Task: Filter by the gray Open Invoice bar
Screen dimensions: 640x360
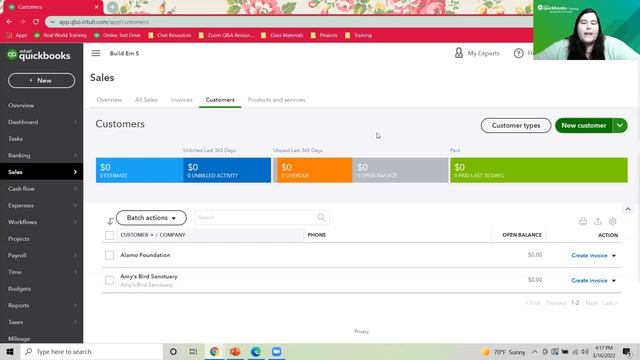Action: point(400,170)
